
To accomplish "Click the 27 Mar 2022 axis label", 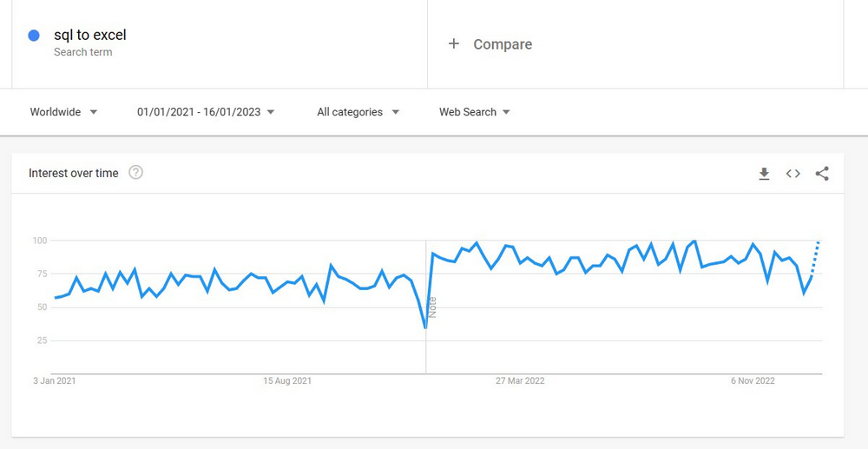I will pyautogui.click(x=520, y=380).
